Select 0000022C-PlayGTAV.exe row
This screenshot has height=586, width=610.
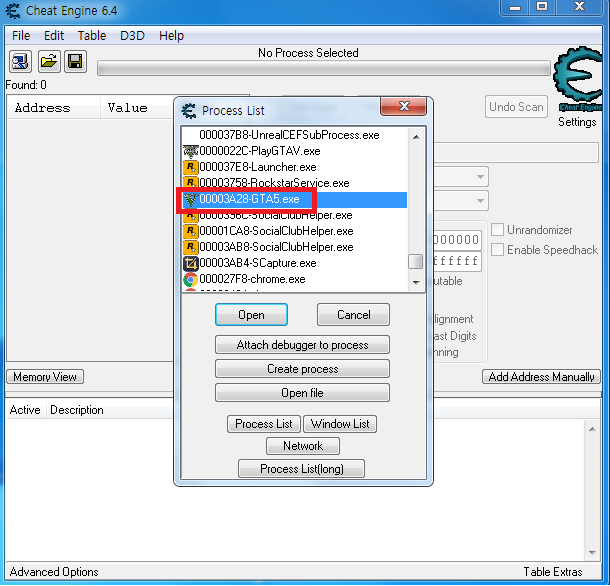tap(294, 151)
